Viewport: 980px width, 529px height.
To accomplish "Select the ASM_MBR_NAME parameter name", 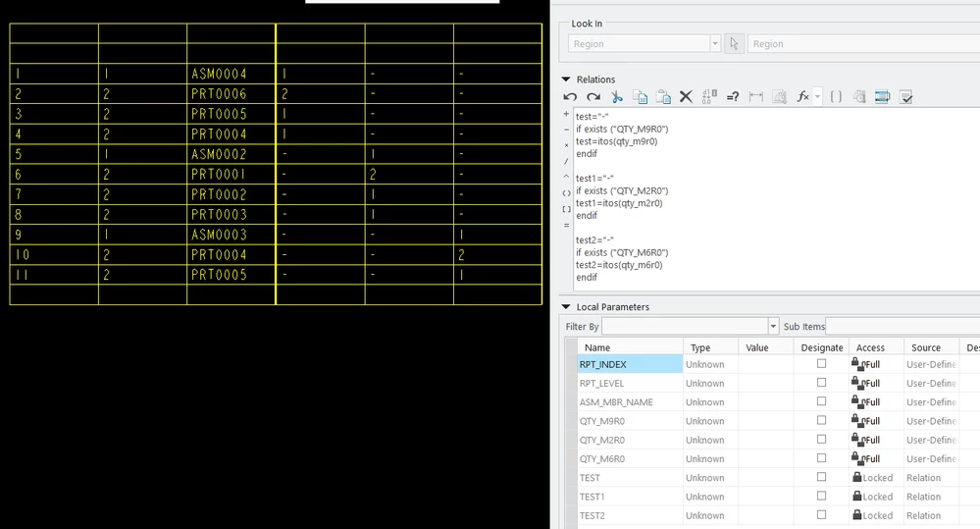I will pyautogui.click(x=616, y=402).
